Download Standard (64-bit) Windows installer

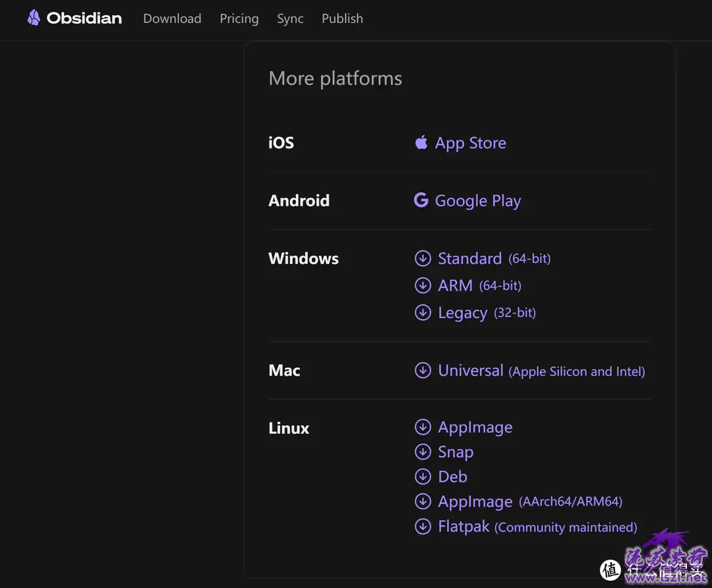[x=494, y=258]
